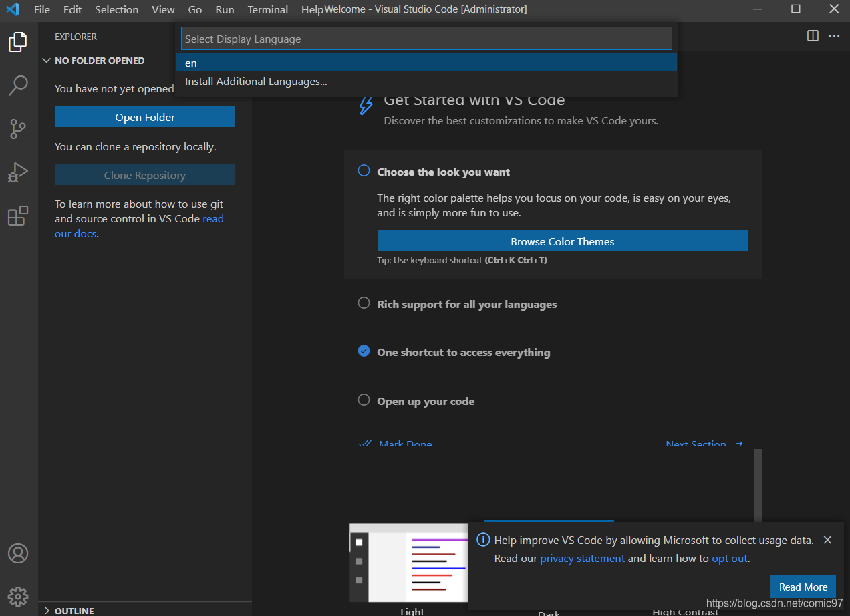850x616 pixels.
Task: Open the Manage gear icon
Action: [x=18, y=596]
